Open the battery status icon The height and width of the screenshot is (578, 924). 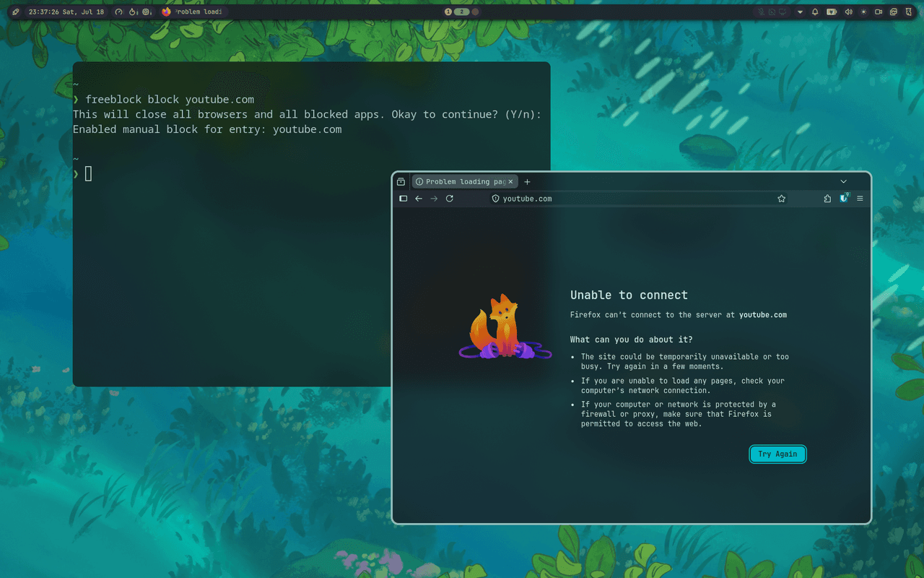click(x=832, y=12)
